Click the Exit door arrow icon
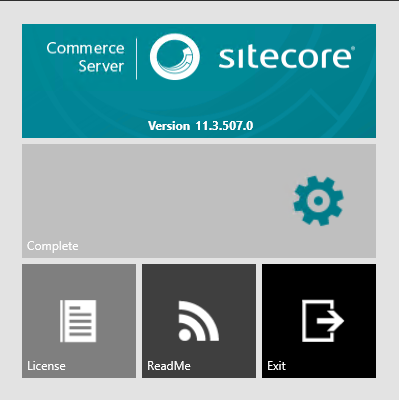 click(323, 321)
